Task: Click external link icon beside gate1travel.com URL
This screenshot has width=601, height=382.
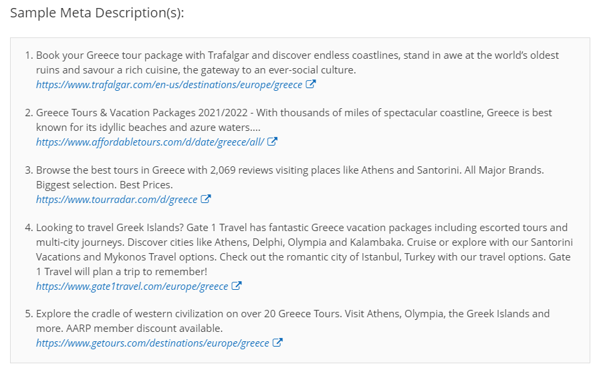Action: point(236,285)
